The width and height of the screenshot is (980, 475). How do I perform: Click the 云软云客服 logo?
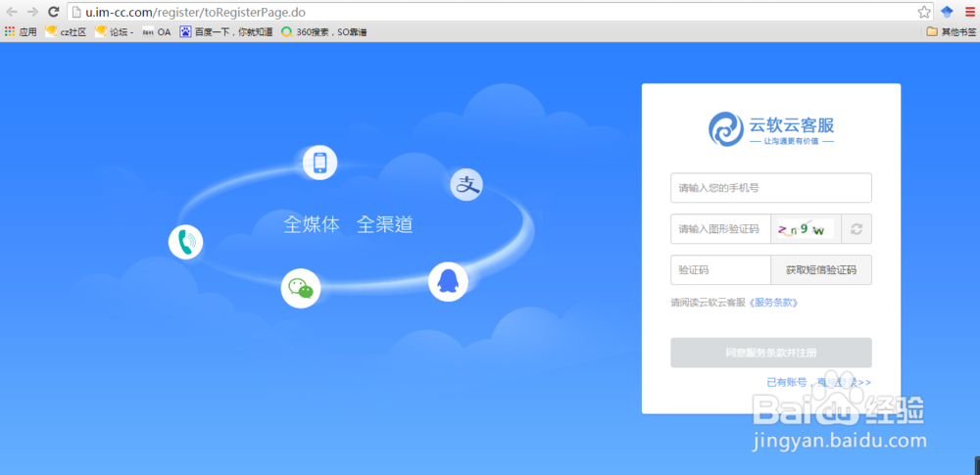pyautogui.click(x=771, y=128)
